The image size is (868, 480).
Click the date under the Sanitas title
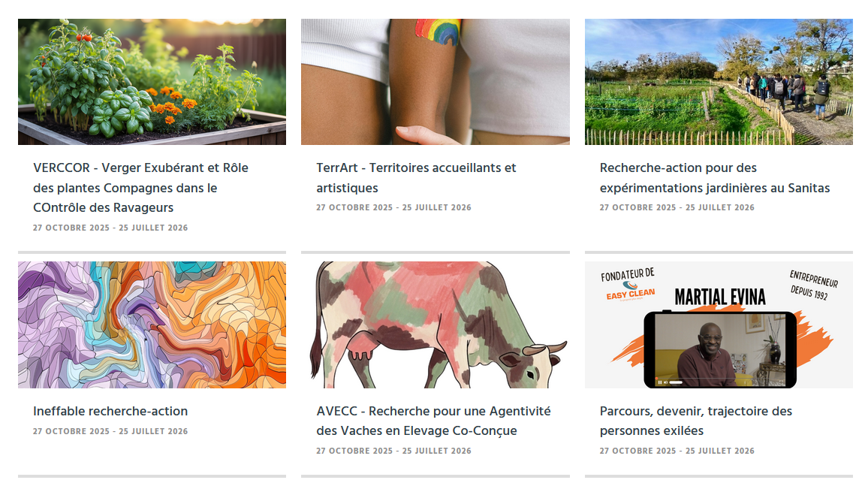(677, 207)
